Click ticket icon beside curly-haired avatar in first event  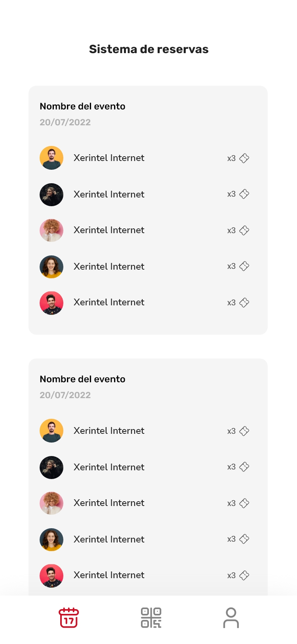(244, 230)
